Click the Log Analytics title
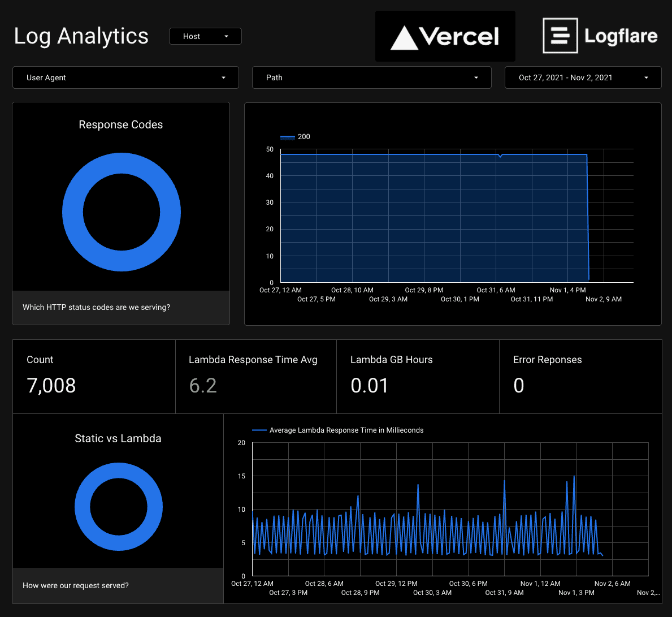The height and width of the screenshot is (617, 672). [x=81, y=36]
